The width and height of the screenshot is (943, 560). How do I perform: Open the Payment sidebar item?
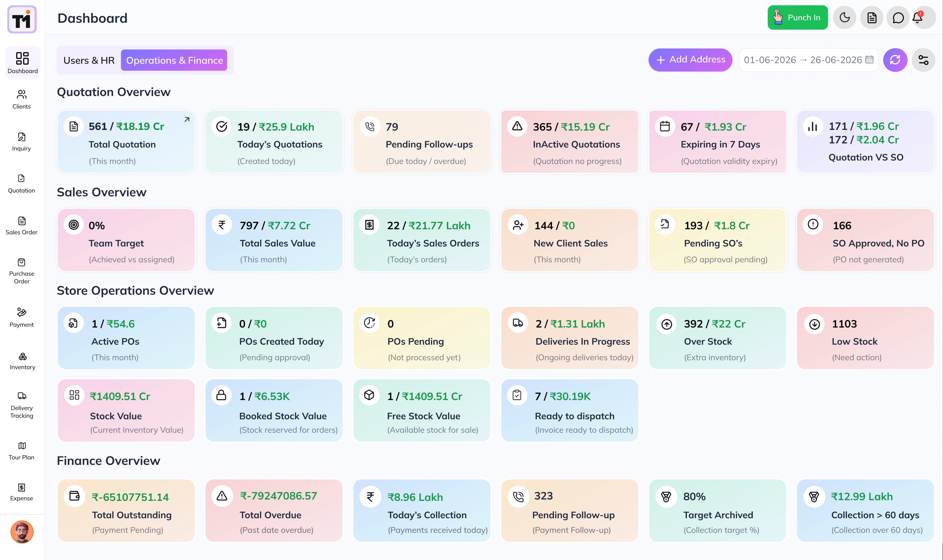click(x=22, y=317)
